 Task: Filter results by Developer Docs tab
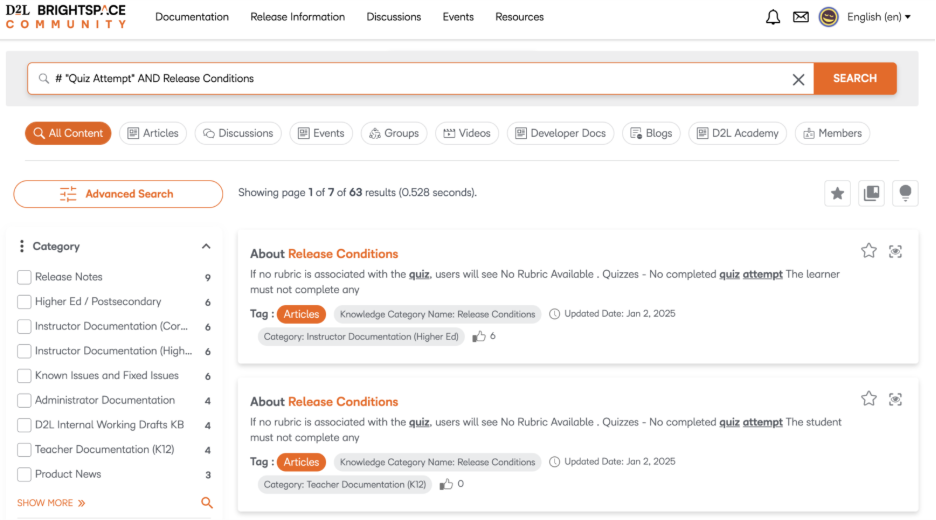[561, 133]
